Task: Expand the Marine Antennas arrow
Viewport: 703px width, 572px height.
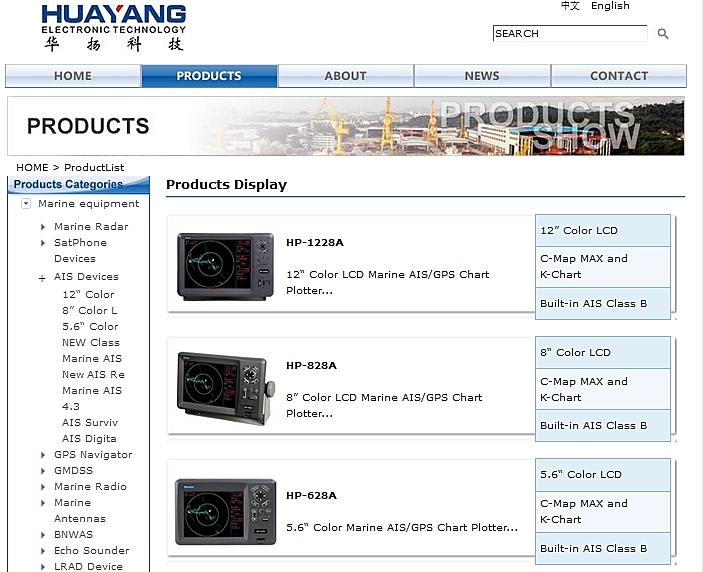Action: pos(43,503)
